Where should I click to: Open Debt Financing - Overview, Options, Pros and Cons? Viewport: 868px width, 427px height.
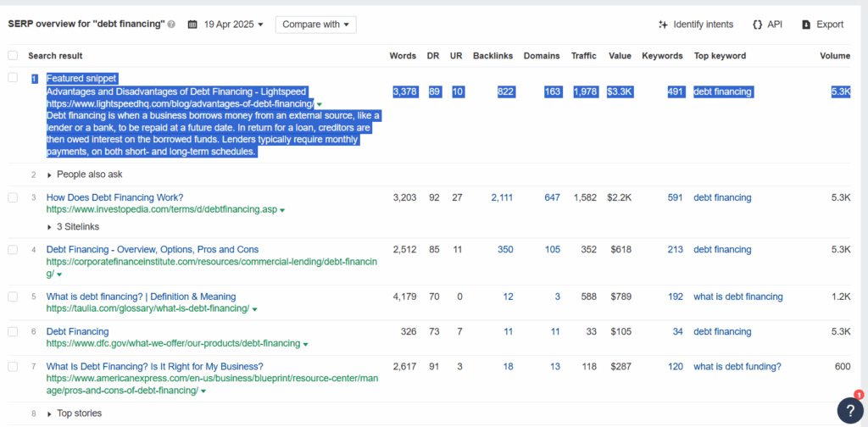point(153,249)
